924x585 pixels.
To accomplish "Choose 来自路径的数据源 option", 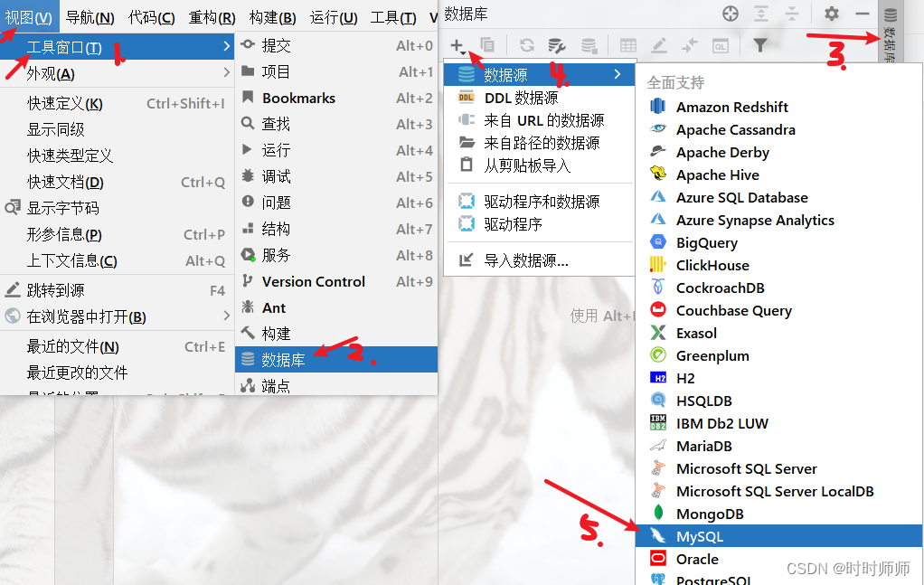I will coord(539,143).
